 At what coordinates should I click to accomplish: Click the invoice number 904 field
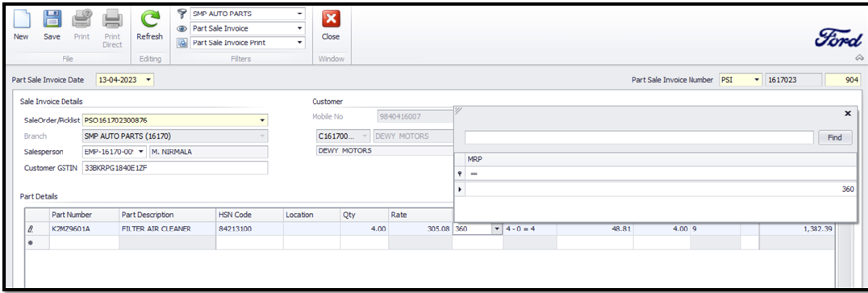pyautogui.click(x=842, y=80)
